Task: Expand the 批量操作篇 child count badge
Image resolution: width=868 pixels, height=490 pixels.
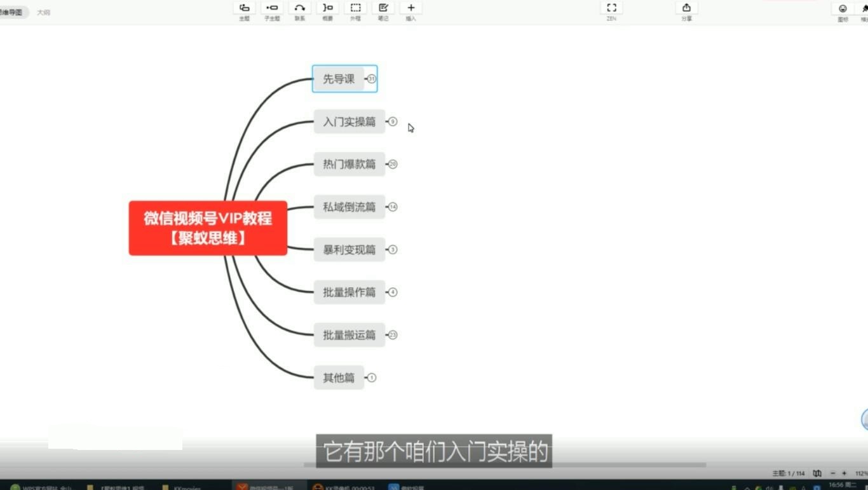Action: [393, 292]
